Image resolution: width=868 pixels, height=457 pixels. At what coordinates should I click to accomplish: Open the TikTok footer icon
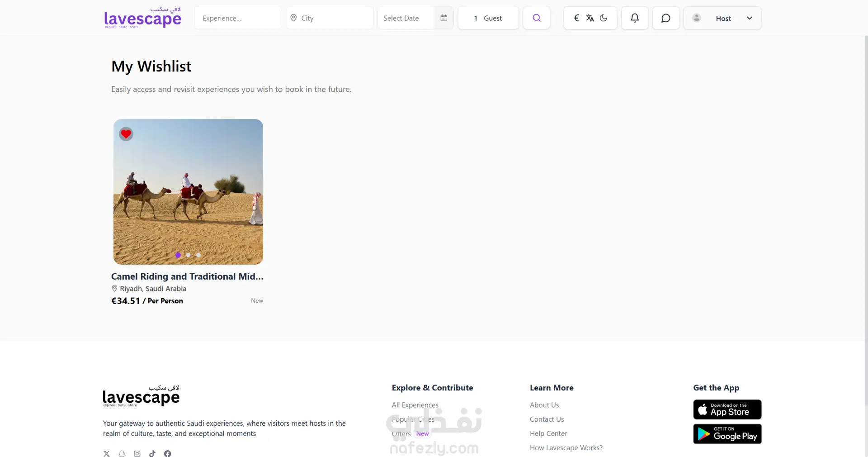click(x=152, y=453)
